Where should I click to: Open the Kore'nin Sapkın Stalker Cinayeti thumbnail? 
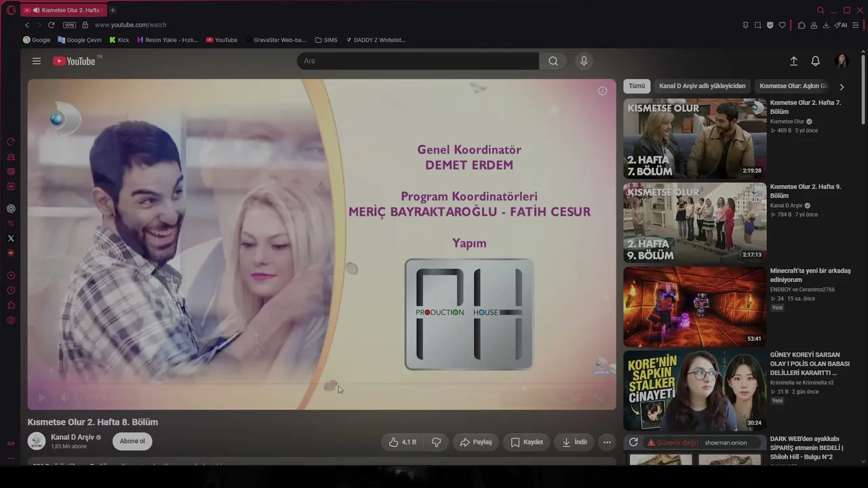pyautogui.click(x=695, y=391)
